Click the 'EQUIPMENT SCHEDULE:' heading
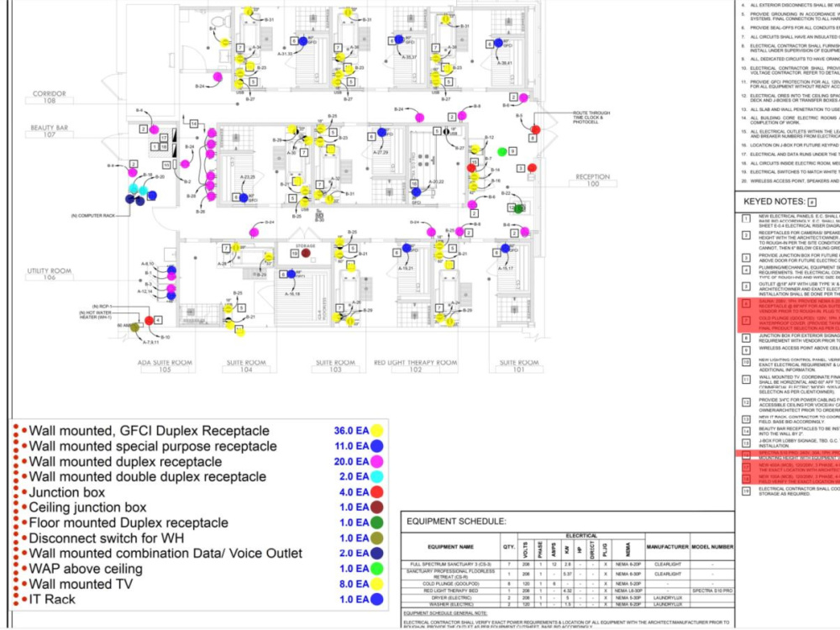The width and height of the screenshot is (840, 630). [x=456, y=522]
